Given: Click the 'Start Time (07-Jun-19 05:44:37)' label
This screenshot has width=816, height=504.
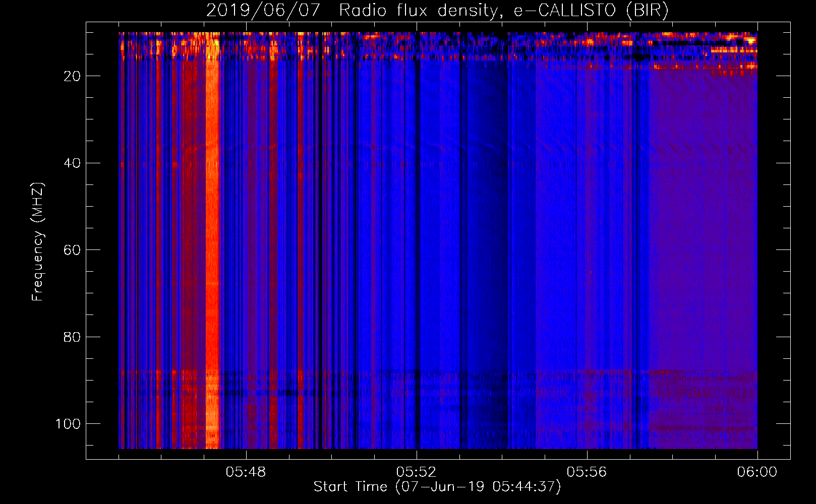Looking at the screenshot, I should [x=437, y=487].
